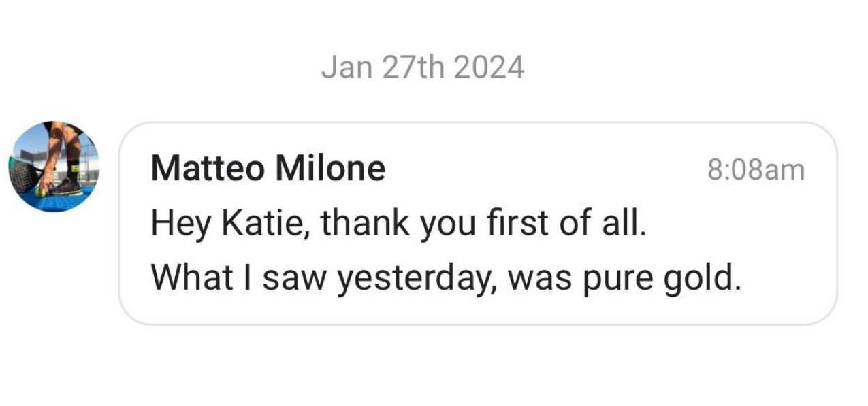Click the first name "Matteo" in sender label
Image resolution: width=868 pixels, height=406 pixels.
pos(208,168)
